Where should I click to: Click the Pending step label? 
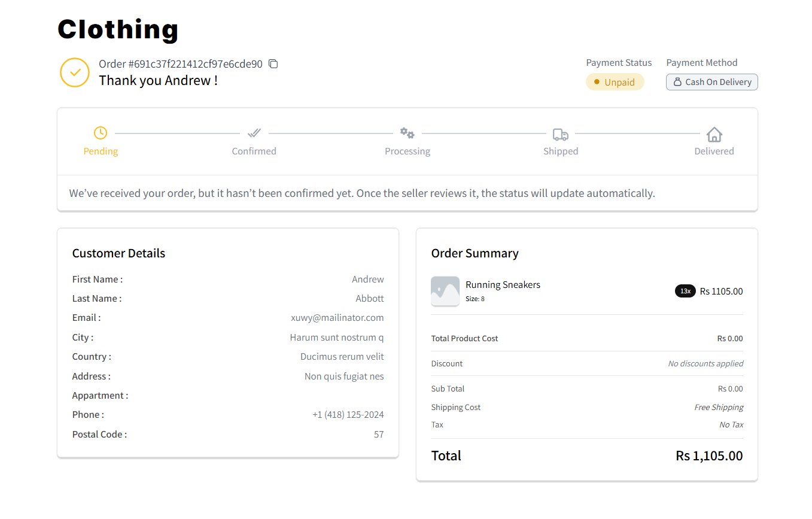pos(101,151)
